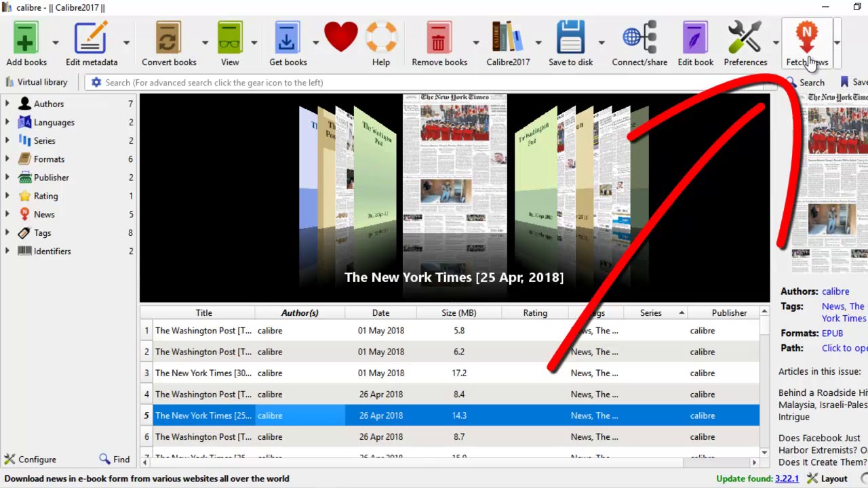Sort by Author(s) column header
Screen dimensions: 868x488
(x=300, y=312)
